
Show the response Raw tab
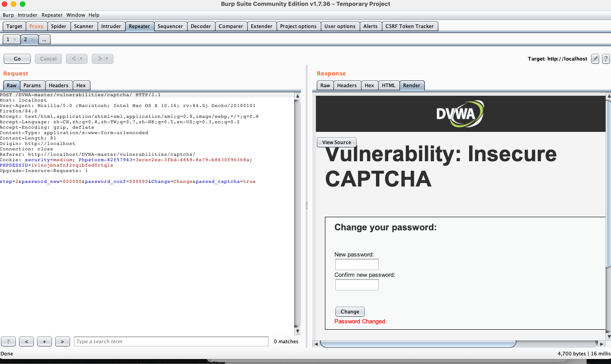click(325, 85)
